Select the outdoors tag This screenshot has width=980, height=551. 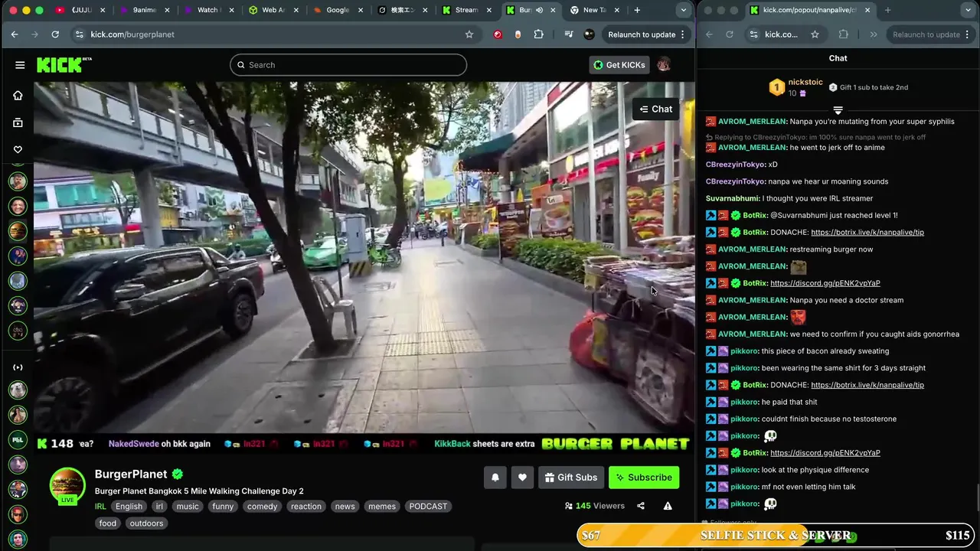pos(146,523)
